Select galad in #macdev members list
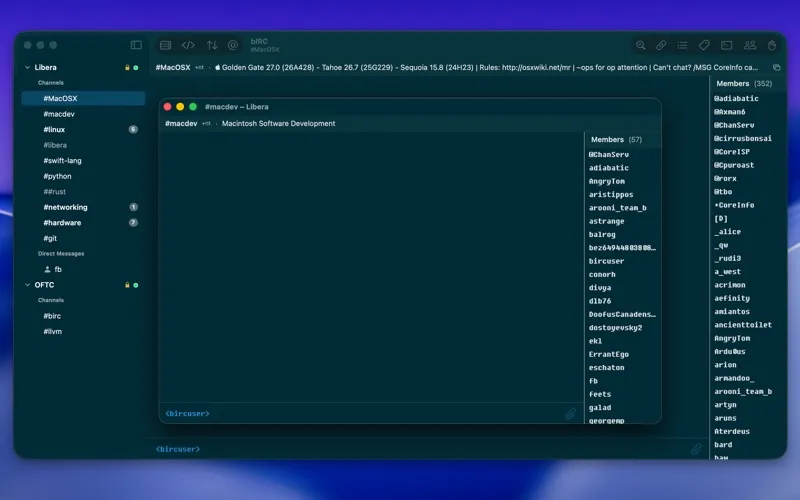 (599, 407)
